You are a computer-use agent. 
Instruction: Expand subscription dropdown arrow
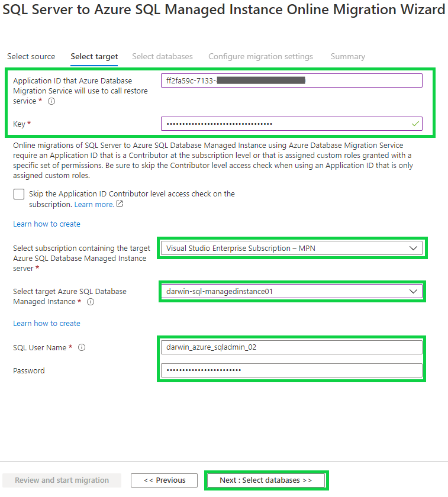(x=413, y=248)
